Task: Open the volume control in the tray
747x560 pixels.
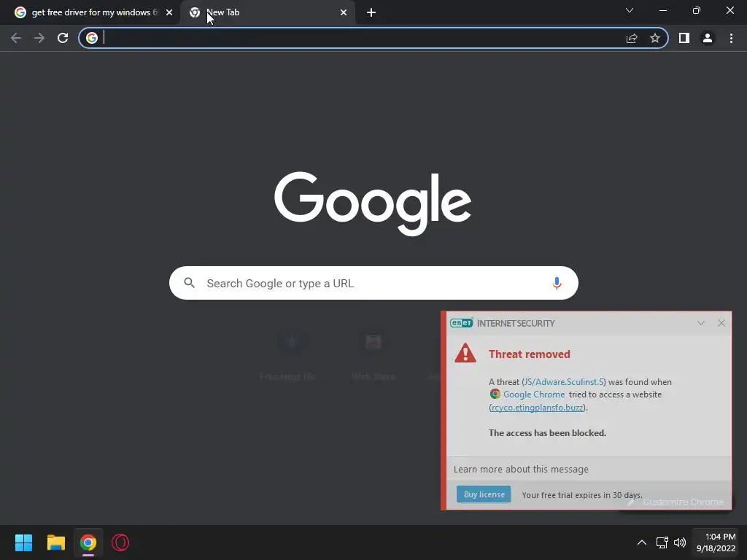Action: [680, 542]
